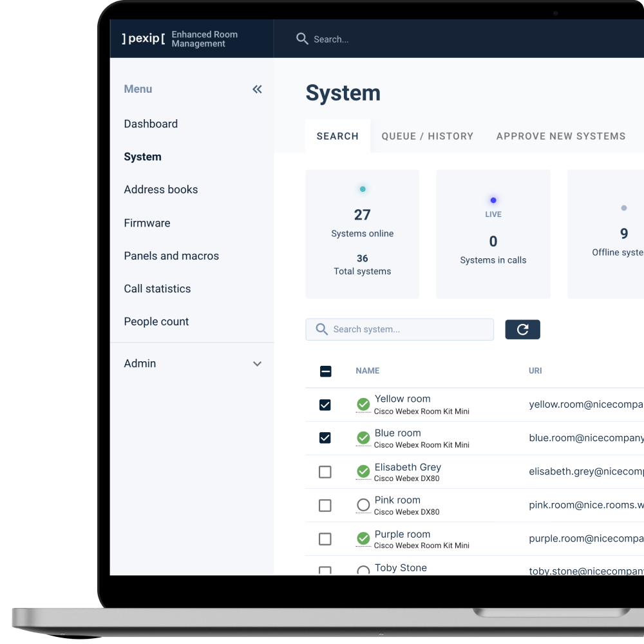The height and width of the screenshot is (644, 644).
Task: Click the offline status circle for Pink room
Action: [363, 505]
